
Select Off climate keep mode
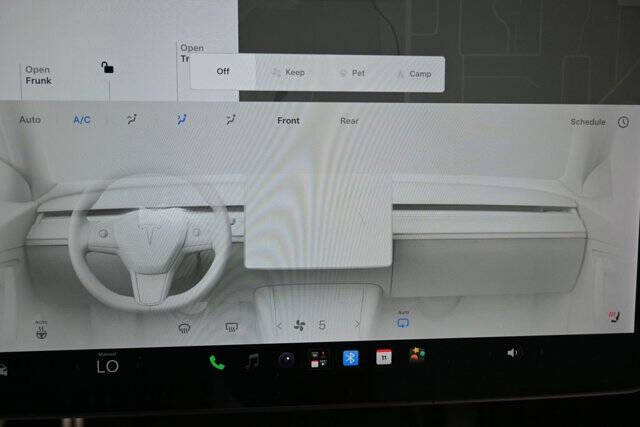(223, 71)
